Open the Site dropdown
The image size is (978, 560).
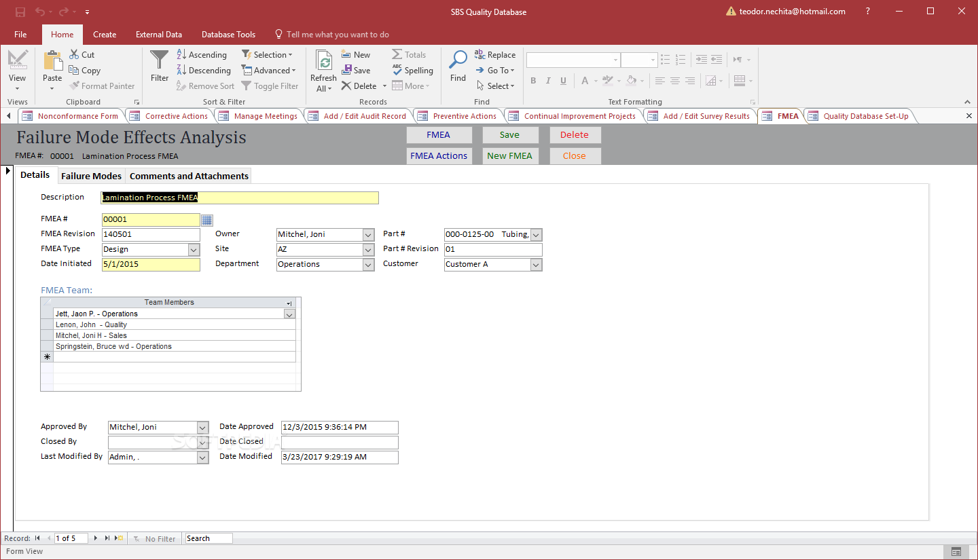coord(368,250)
